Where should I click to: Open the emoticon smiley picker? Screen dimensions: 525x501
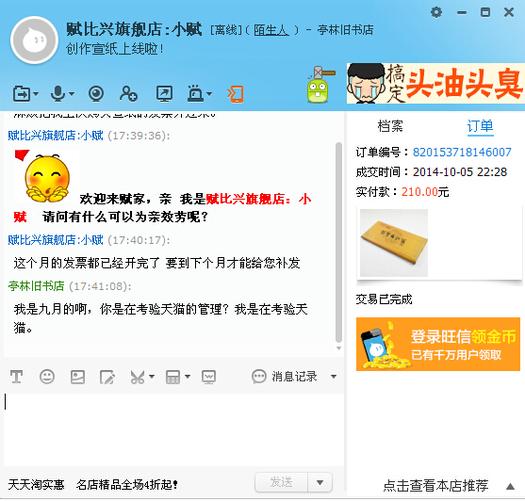(x=47, y=376)
